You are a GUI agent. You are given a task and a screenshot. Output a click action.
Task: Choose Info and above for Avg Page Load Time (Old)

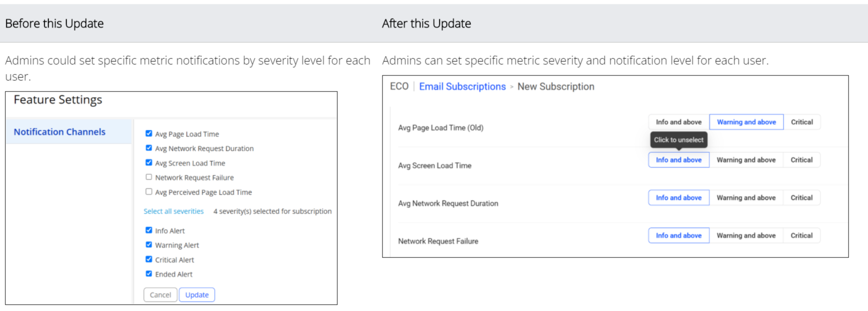tap(678, 122)
